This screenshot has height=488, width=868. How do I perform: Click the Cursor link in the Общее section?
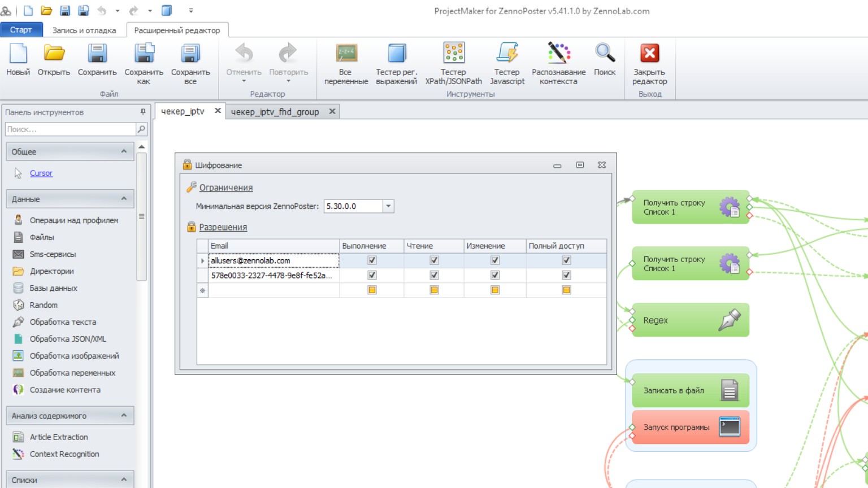[x=41, y=173]
